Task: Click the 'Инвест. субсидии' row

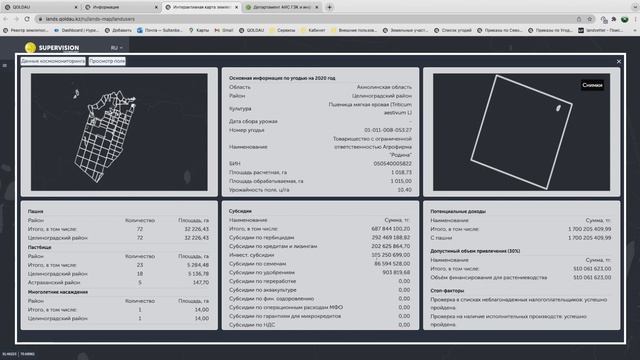Action: click(x=320, y=255)
